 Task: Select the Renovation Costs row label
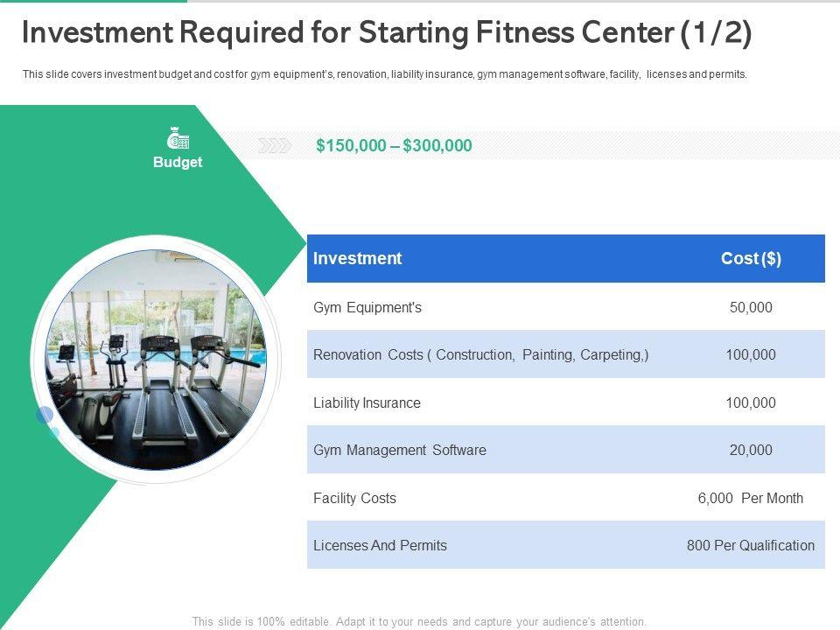(480, 354)
